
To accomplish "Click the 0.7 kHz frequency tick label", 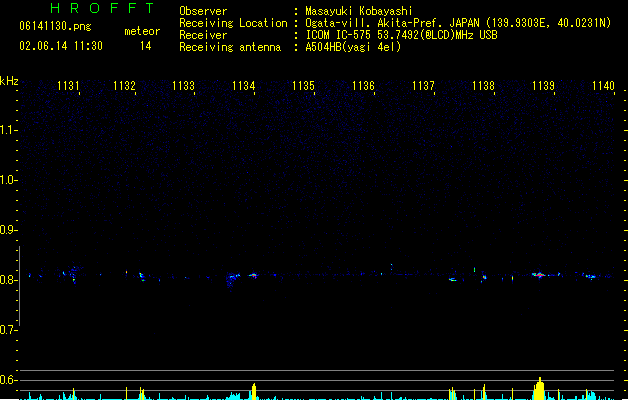I will tap(8, 330).
